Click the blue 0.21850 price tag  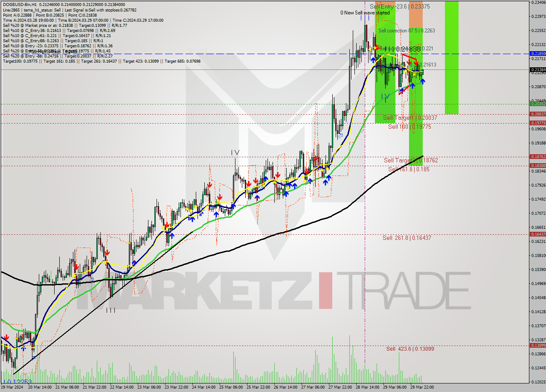[x=537, y=54]
